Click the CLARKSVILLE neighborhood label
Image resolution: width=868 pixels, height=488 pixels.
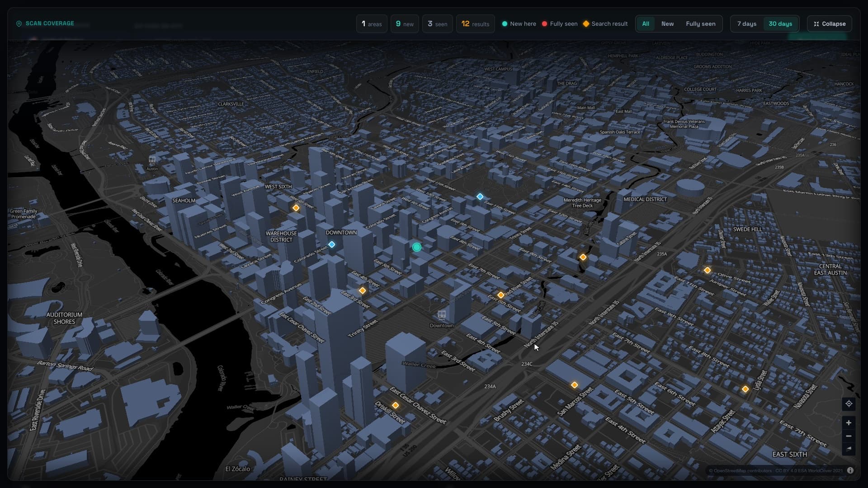[231, 104]
